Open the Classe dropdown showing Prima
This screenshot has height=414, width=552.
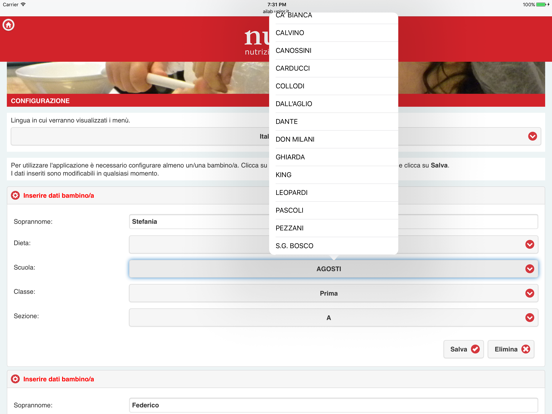pos(333,293)
